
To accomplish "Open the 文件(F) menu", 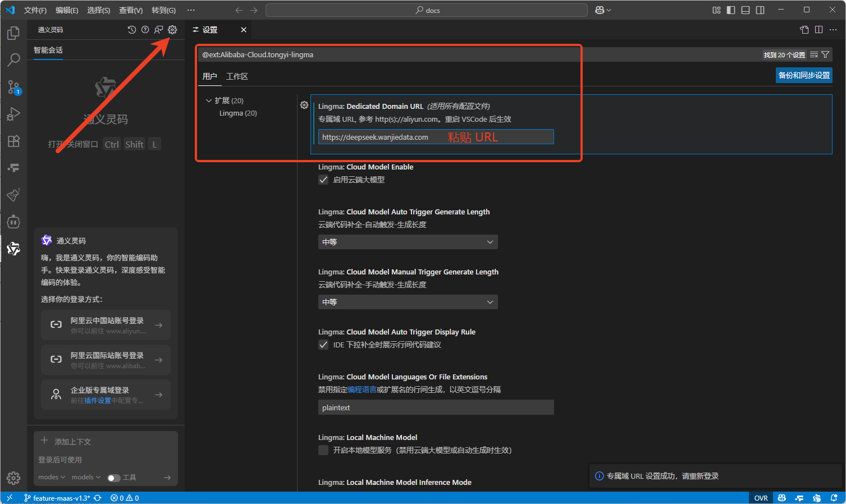I will click(x=35, y=10).
